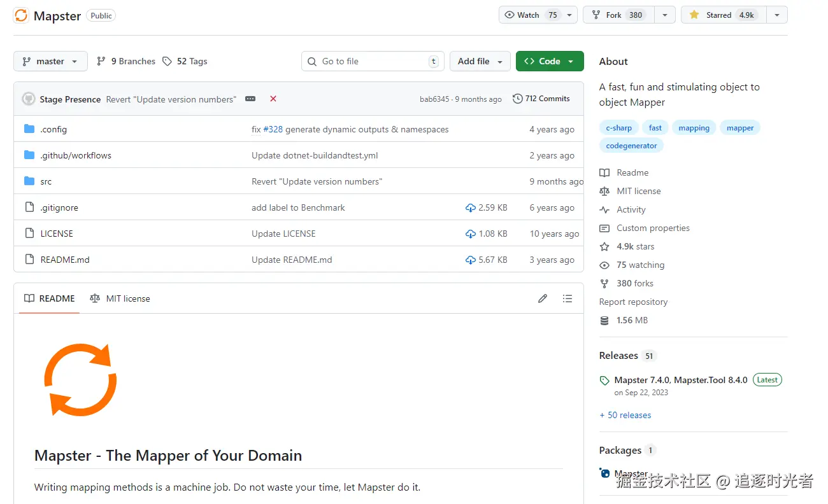Expand the star lists dropdown arrow
Viewport: 828px width, 504px height.
coord(776,15)
